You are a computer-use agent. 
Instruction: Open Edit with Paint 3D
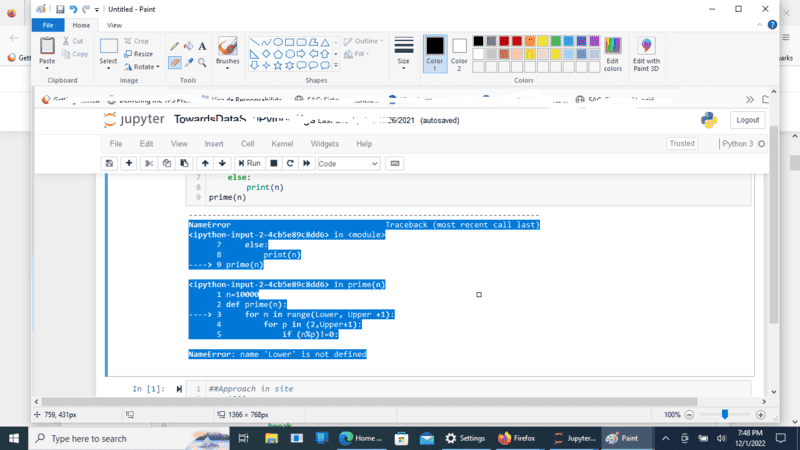[646, 52]
